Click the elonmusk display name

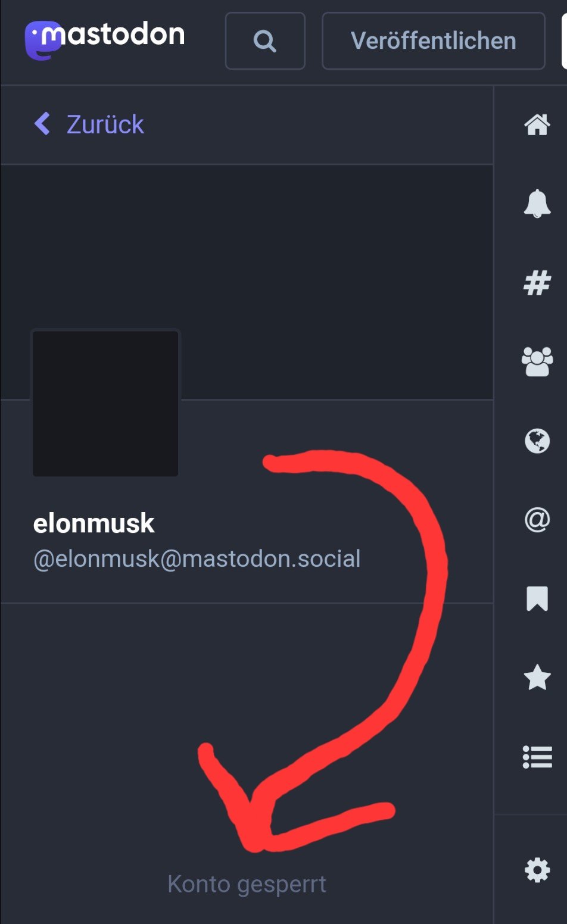tap(94, 524)
